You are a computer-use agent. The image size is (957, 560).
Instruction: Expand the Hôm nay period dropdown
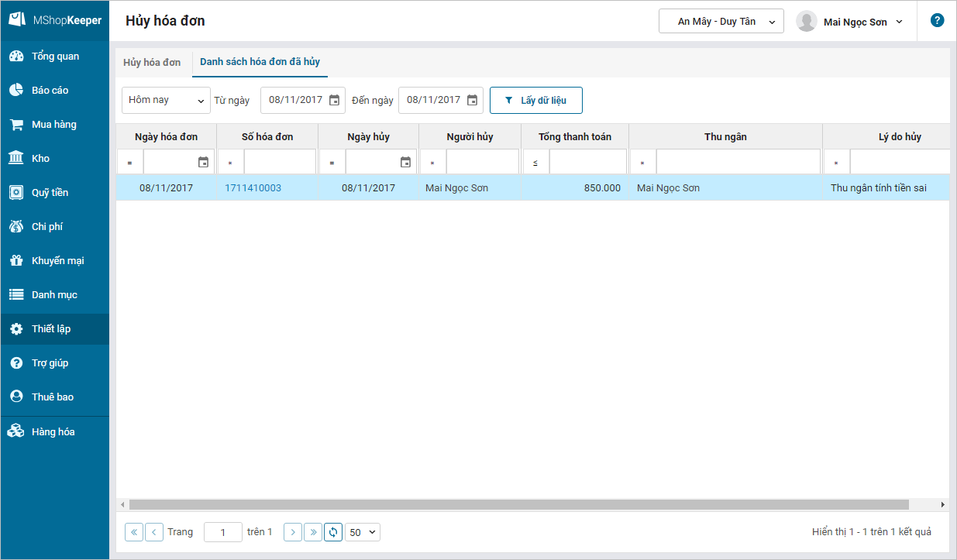tap(166, 100)
